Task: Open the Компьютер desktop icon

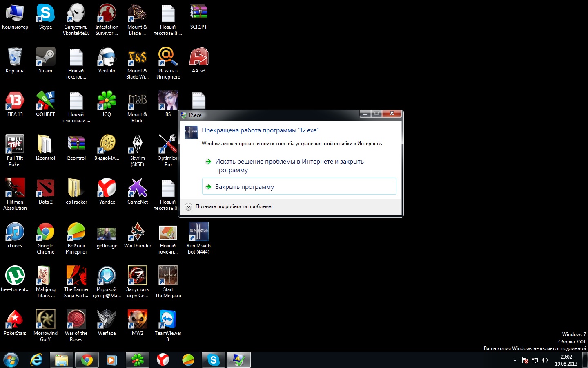Action: (15, 17)
